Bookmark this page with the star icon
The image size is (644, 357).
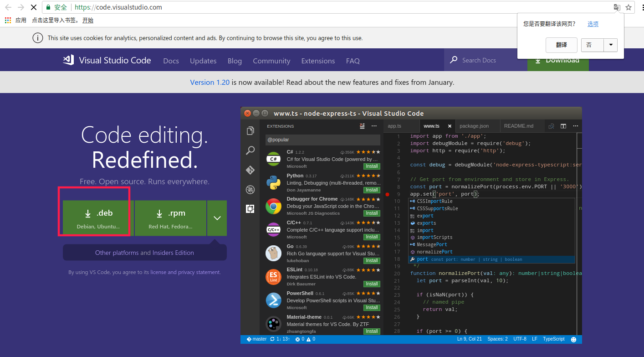[629, 7]
